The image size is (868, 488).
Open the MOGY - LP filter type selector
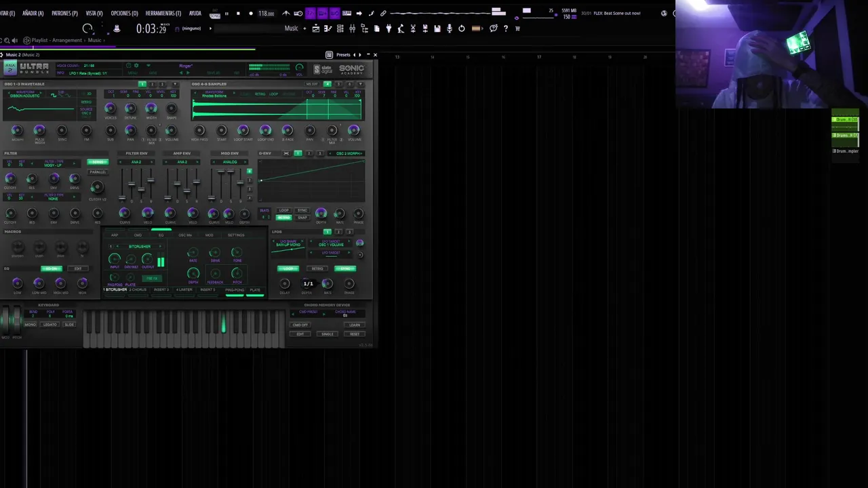tap(53, 163)
